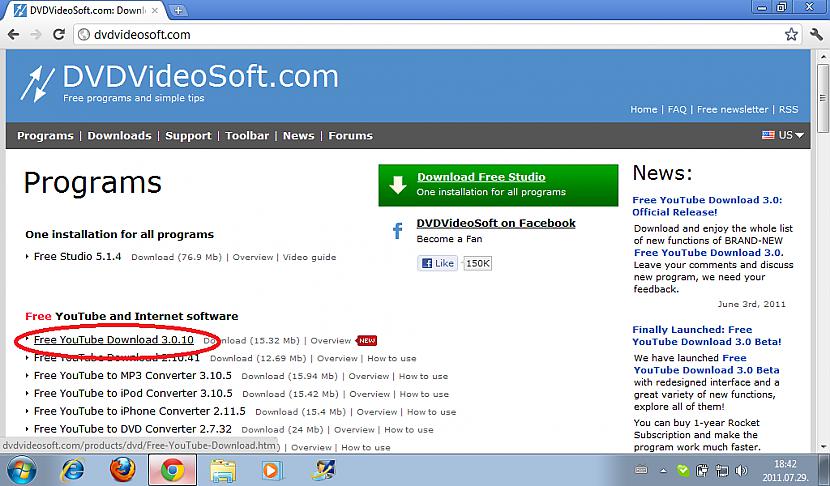Open the Downloads menu item
The width and height of the screenshot is (830, 486).
click(x=119, y=136)
